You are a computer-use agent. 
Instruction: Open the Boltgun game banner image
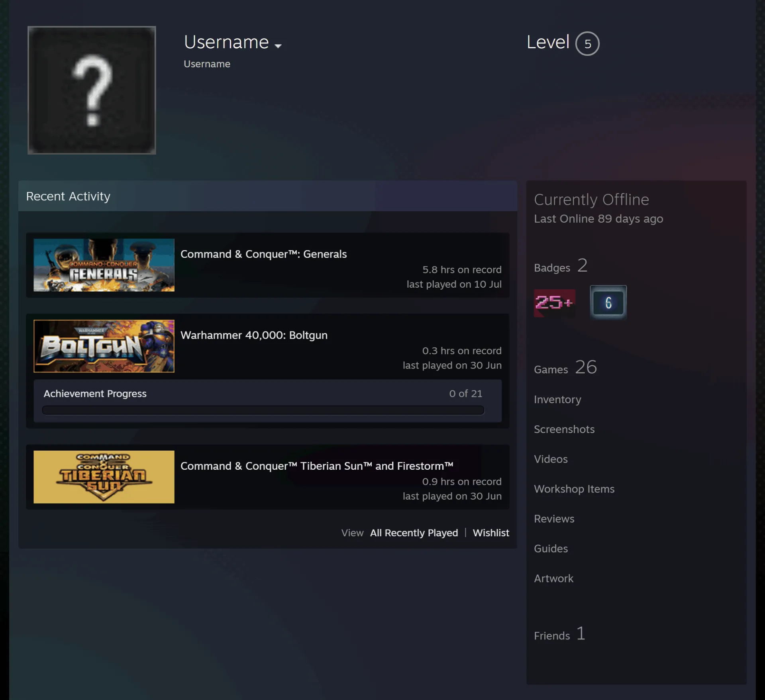[x=104, y=346]
